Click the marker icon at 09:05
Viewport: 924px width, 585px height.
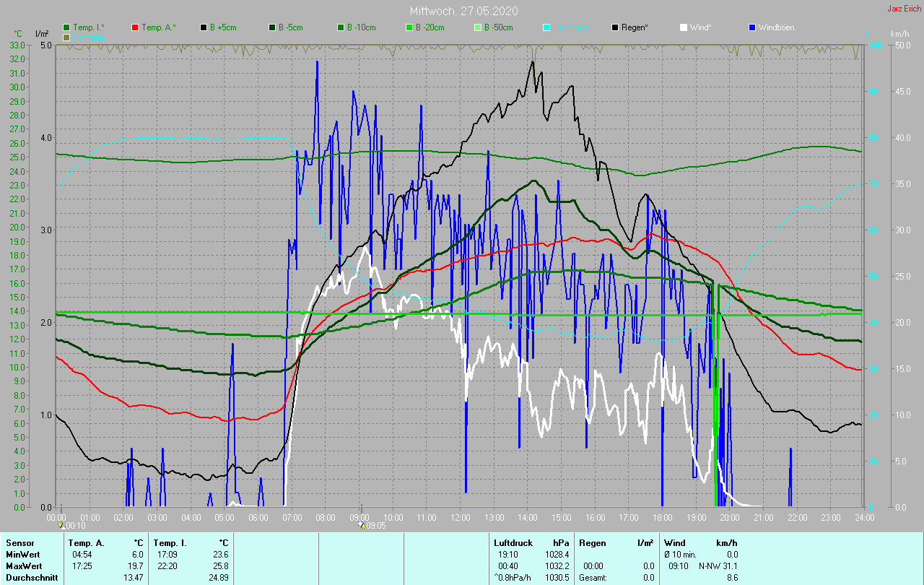click(362, 525)
